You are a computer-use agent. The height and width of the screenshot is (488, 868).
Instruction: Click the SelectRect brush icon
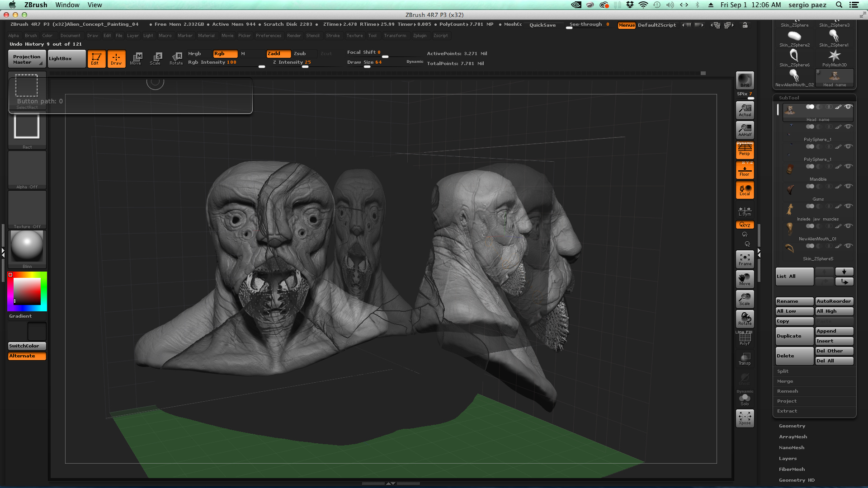tap(27, 90)
